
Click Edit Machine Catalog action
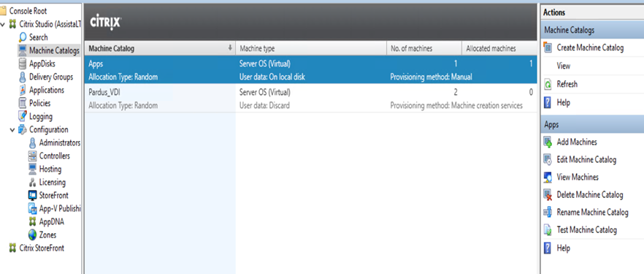pos(586,160)
